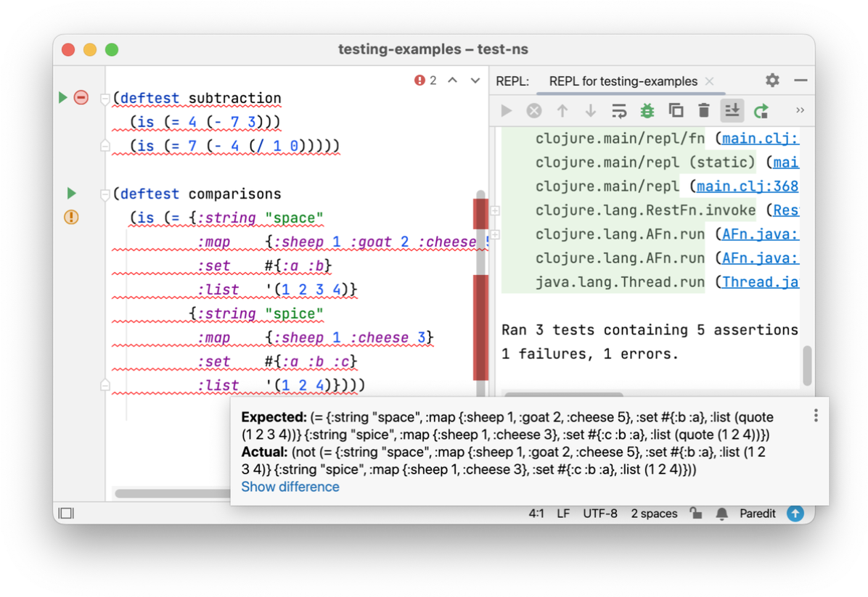Screen dimensions: 868x597
Task: Click the "clojure.lang.RestFn.invoke" stack frame text
Action: click(645, 210)
